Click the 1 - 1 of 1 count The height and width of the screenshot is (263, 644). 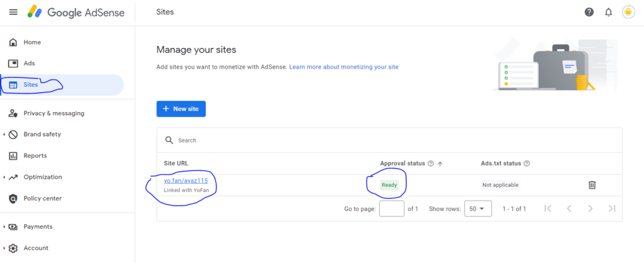(x=514, y=209)
